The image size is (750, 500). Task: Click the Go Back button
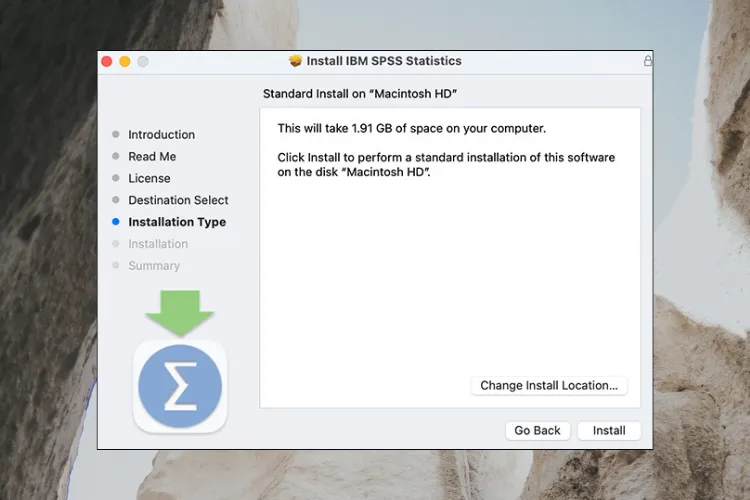pos(537,430)
